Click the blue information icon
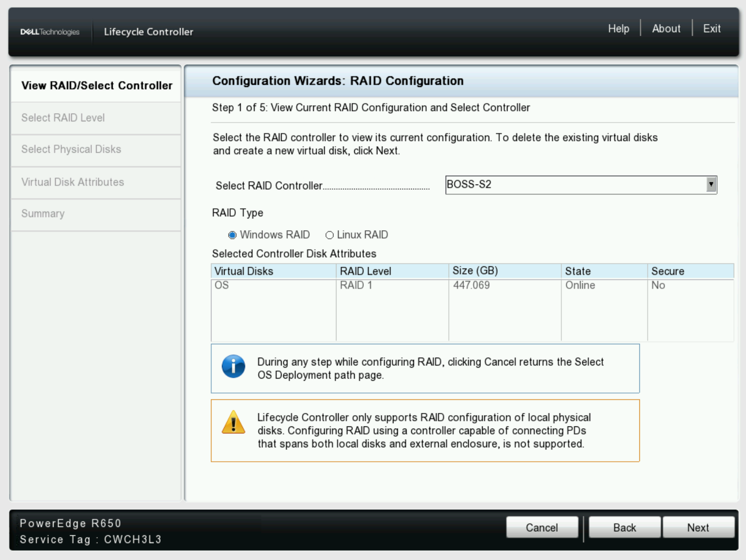The width and height of the screenshot is (746, 560). tap(233, 366)
